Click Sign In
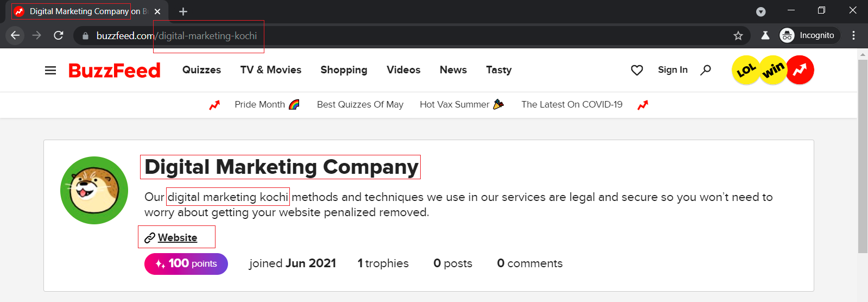Image resolution: width=868 pixels, height=302 pixels. 673,70
